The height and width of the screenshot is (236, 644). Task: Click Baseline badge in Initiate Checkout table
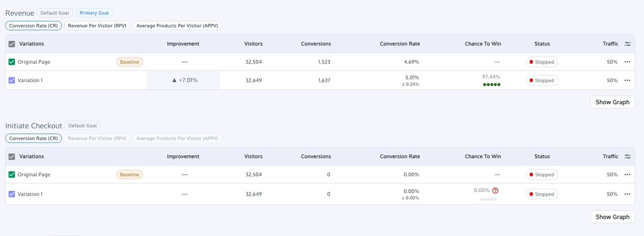tap(129, 175)
